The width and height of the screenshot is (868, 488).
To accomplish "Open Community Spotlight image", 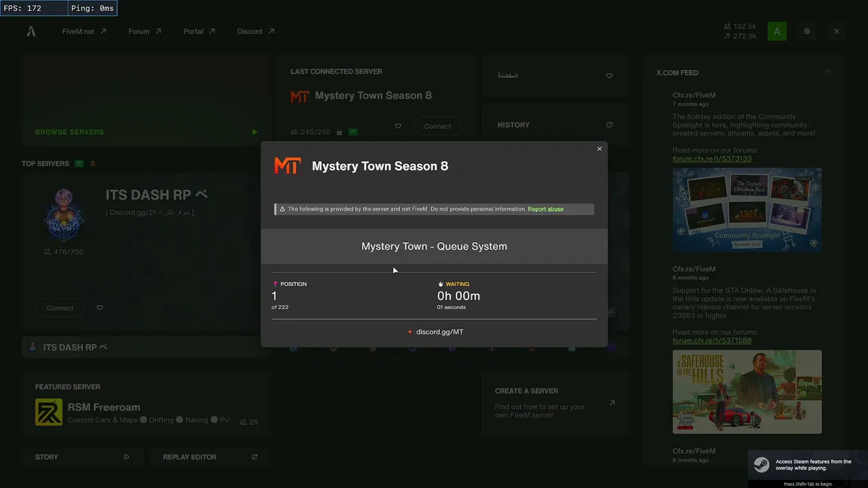I will coord(747,210).
